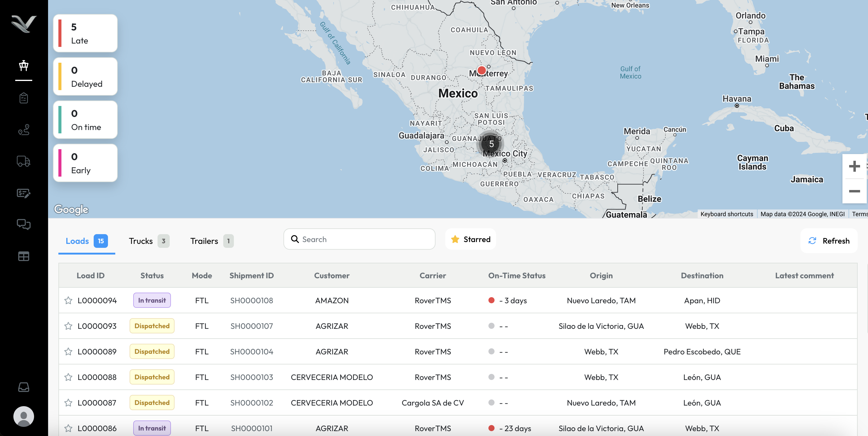Click the map cluster marker showing 5
This screenshot has width=868, height=436.
[x=491, y=144]
